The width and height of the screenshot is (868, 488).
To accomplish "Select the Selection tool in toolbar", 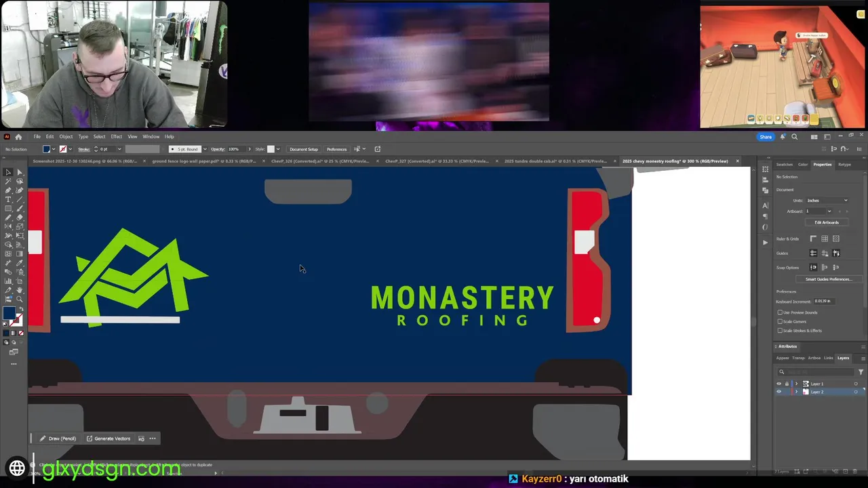I will 8,173.
